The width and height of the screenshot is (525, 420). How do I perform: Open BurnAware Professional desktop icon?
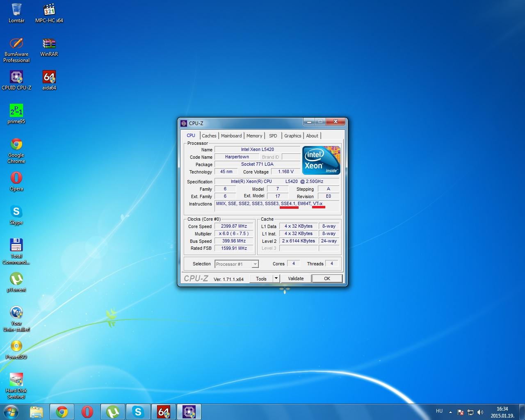pyautogui.click(x=16, y=50)
